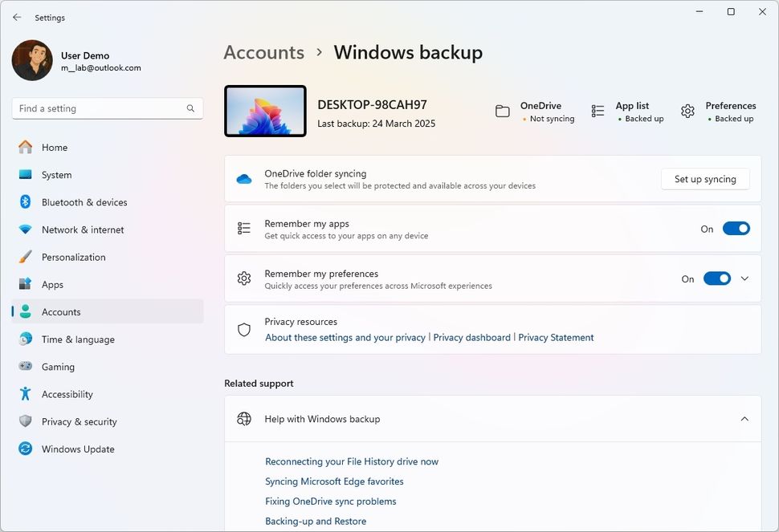Click the Preferences gear status icon
The image size is (779, 532).
[x=687, y=112]
